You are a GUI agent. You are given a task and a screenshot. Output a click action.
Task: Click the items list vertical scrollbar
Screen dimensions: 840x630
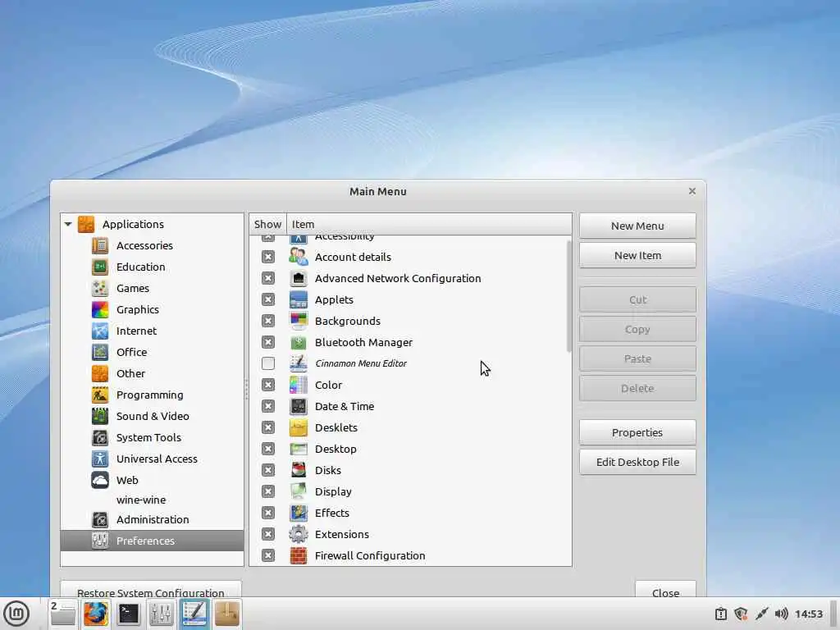tap(568, 296)
